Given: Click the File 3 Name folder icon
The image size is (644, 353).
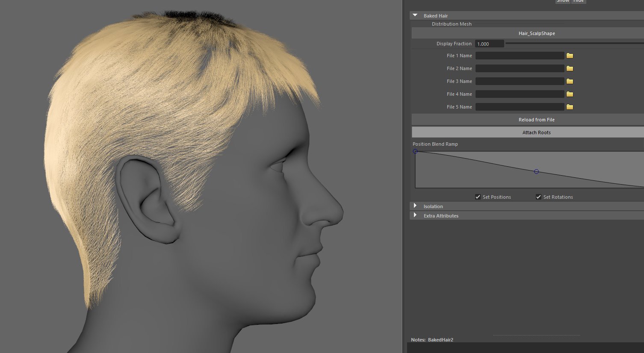Looking at the screenshot, I should (570, 81).
